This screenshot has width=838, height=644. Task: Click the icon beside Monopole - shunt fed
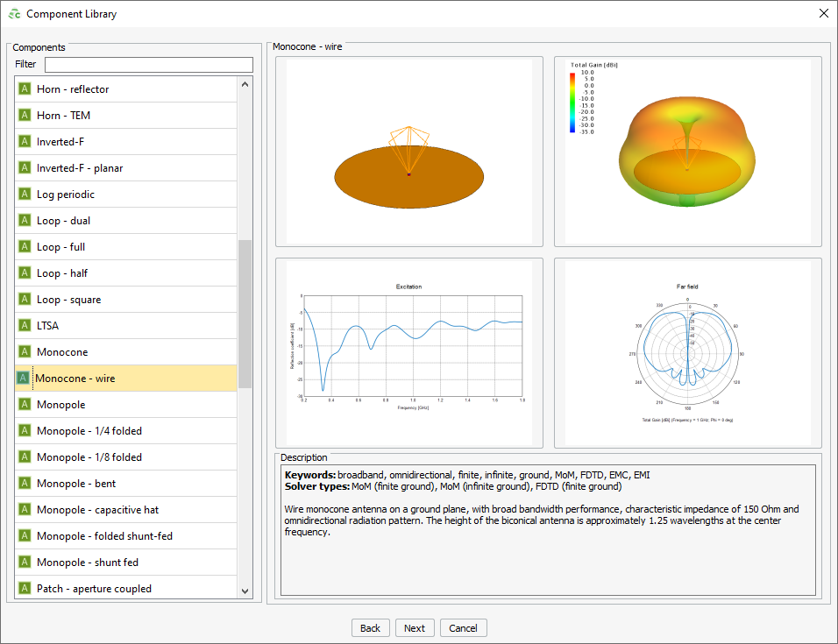(x=25, y=563)
